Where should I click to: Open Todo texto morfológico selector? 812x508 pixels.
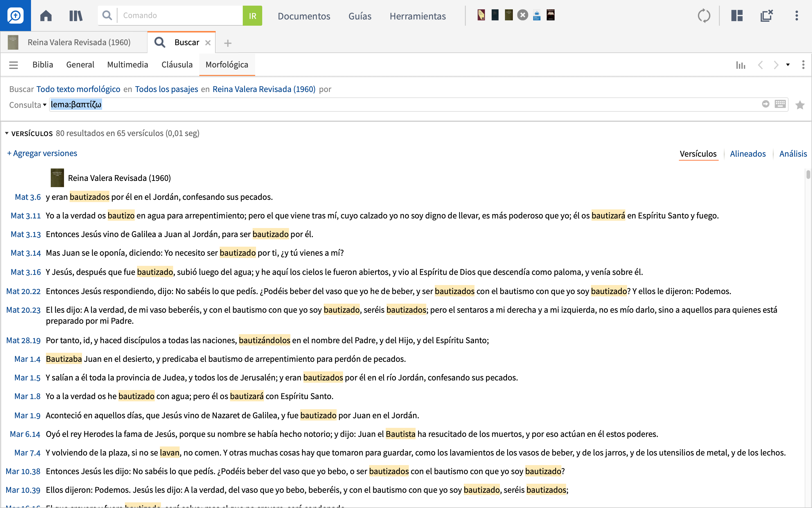pyautogui.click(x=78, y=89)
